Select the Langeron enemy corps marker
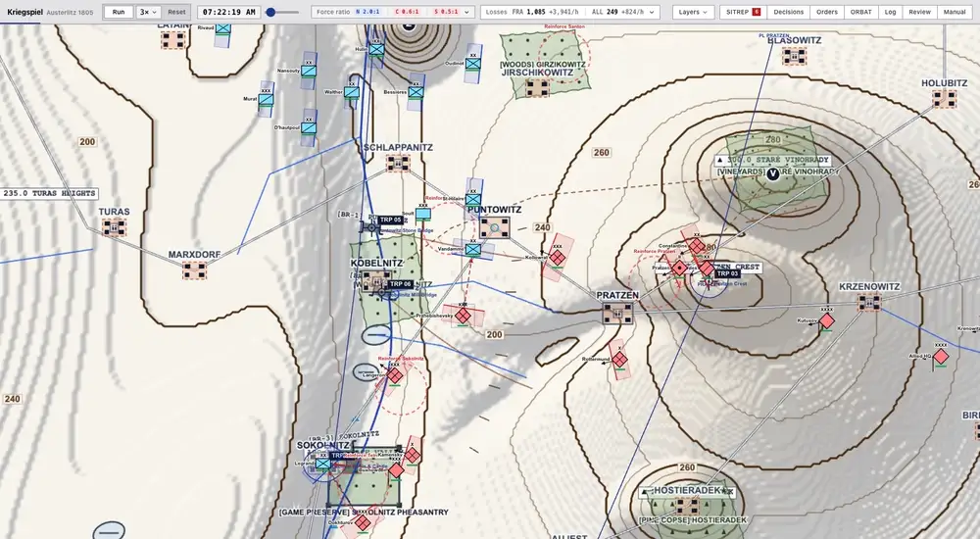 (394, 375)
